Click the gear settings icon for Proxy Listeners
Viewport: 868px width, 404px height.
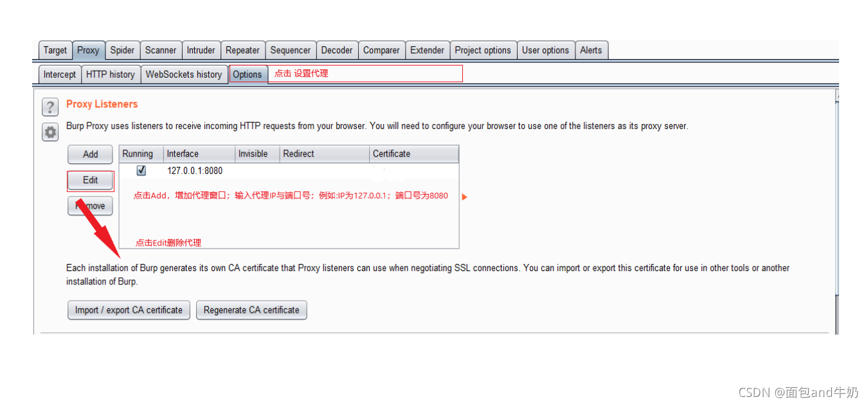coord(50,132)
